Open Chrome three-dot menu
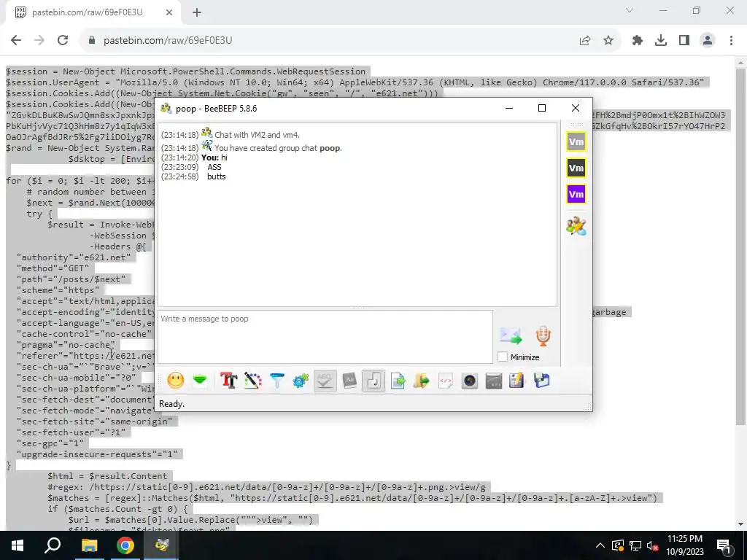Screen dimensions: 747x560 731,41
